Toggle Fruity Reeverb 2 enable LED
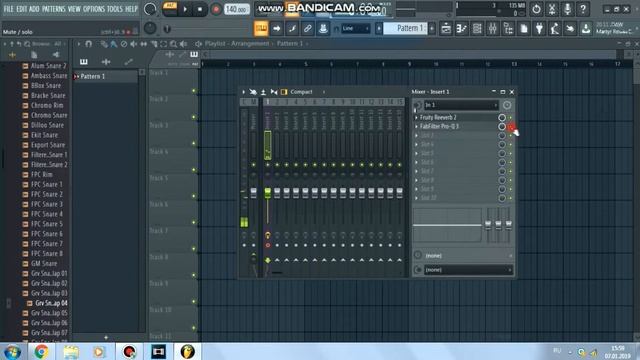 510,118
